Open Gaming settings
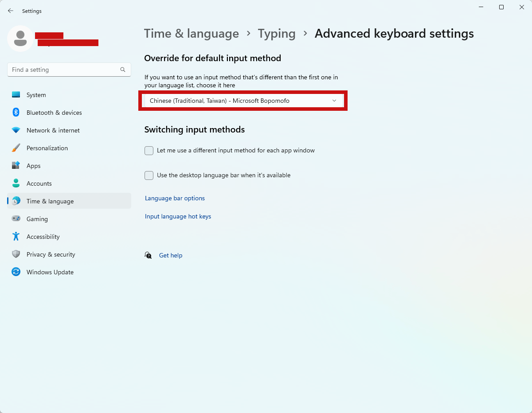The image size is (532, 413). (37, 218)
